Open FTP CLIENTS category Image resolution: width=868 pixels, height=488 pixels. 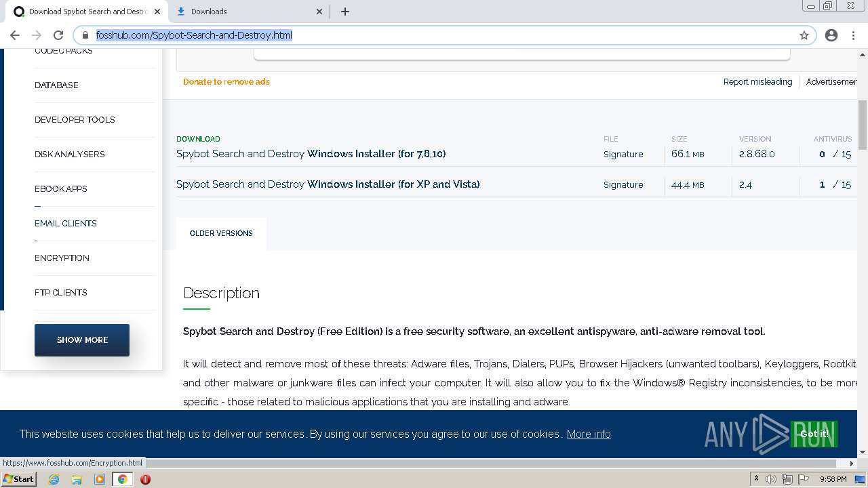[x=60, y=293]
